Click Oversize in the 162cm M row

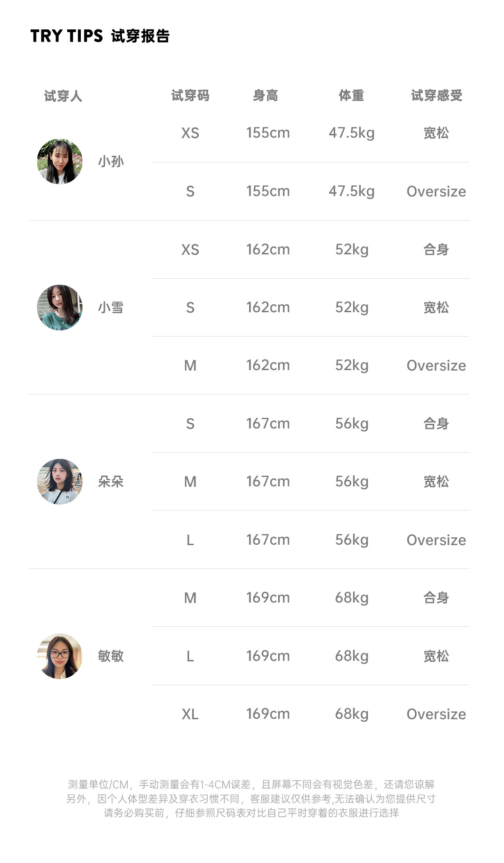click(x=436, y=365)
